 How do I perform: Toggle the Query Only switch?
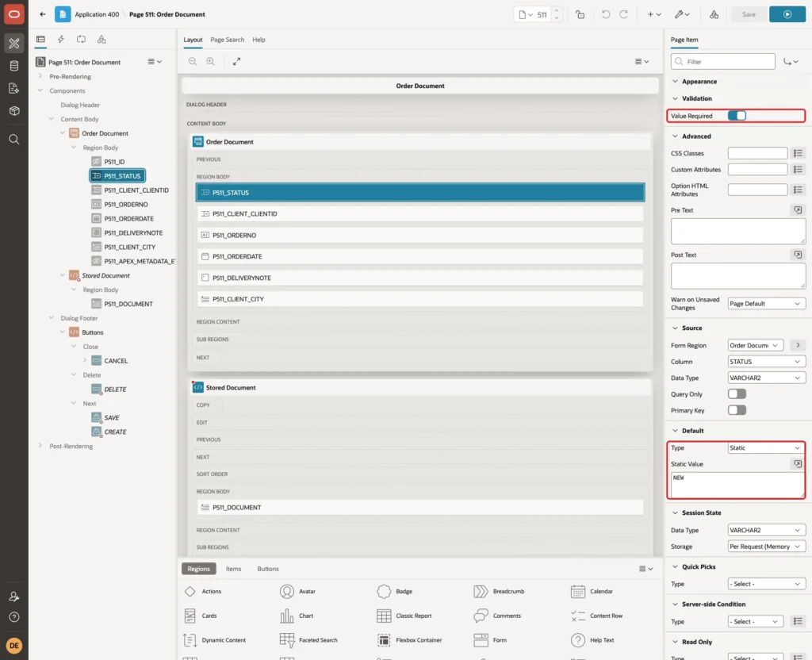(x=737, y=393)
